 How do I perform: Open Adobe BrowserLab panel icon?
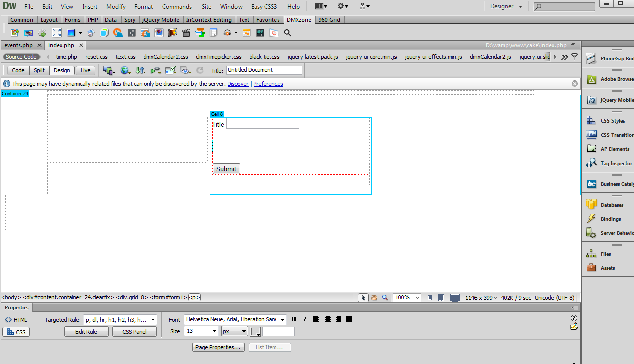[591, 79]
